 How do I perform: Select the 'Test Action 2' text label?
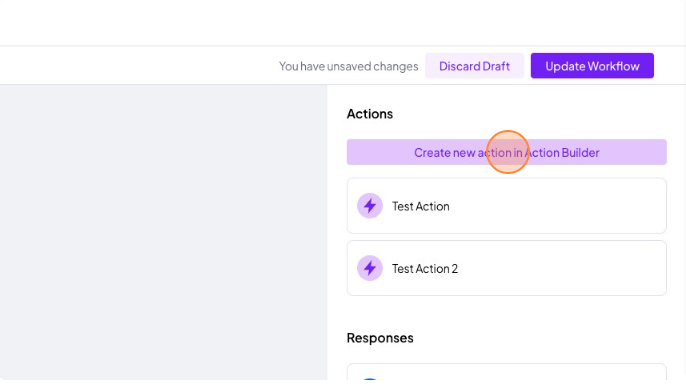425,269
